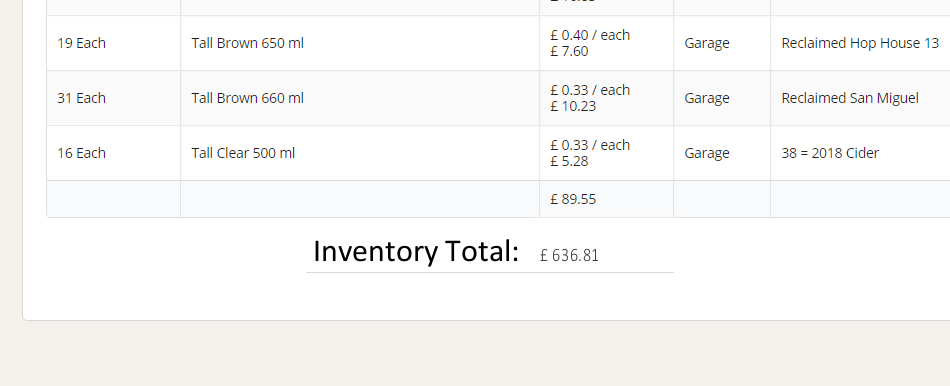
Task: Click the 38 = 2018 Cider note
Action: click(x=829, y=153)
